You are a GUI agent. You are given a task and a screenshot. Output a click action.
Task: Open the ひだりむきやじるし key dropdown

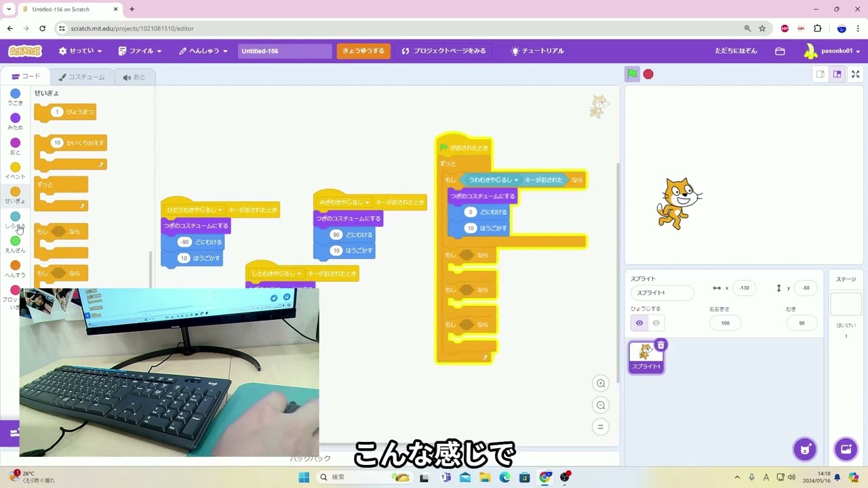tap(220, 210)
